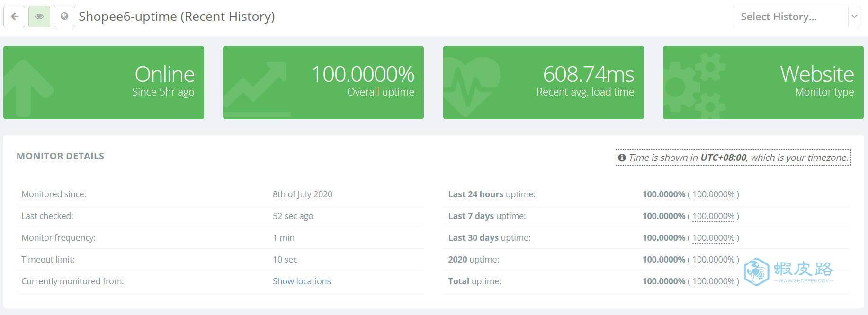Screen dimensions: 868x315
Task: Click the dotted percentage for Last 24 hours uptime
Action: coord(713,194)
